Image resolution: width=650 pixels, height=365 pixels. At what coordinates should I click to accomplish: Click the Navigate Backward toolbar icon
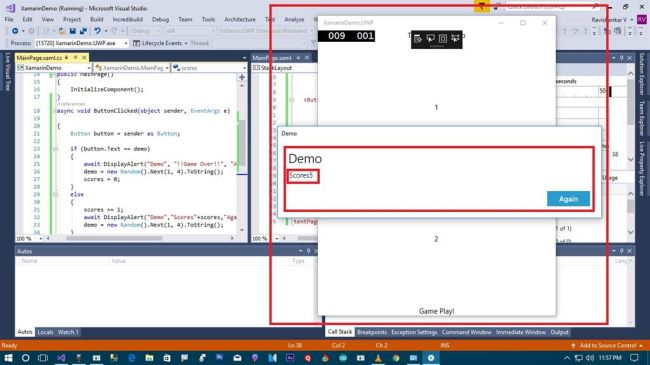[15, 31]
